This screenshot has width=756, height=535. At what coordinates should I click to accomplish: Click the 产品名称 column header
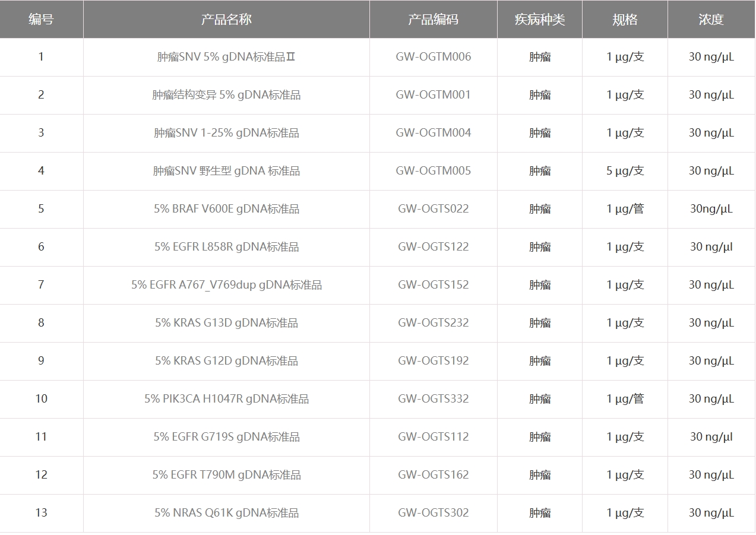pos(226,19)
